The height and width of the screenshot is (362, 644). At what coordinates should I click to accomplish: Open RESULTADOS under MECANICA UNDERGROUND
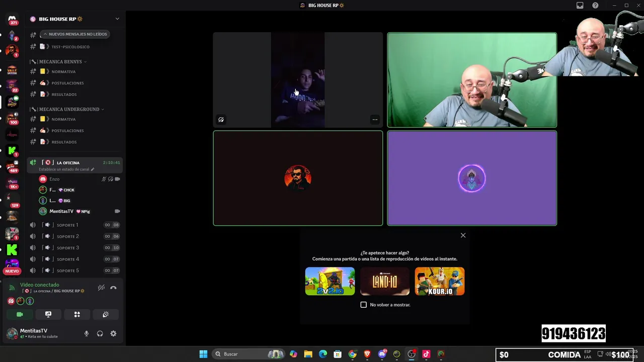click(64, 142)
